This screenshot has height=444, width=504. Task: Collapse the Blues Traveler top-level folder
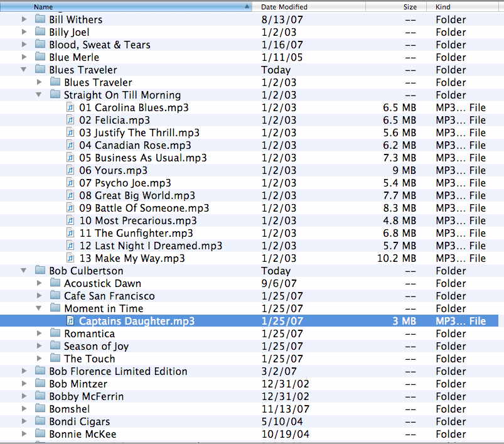(24, 70)
